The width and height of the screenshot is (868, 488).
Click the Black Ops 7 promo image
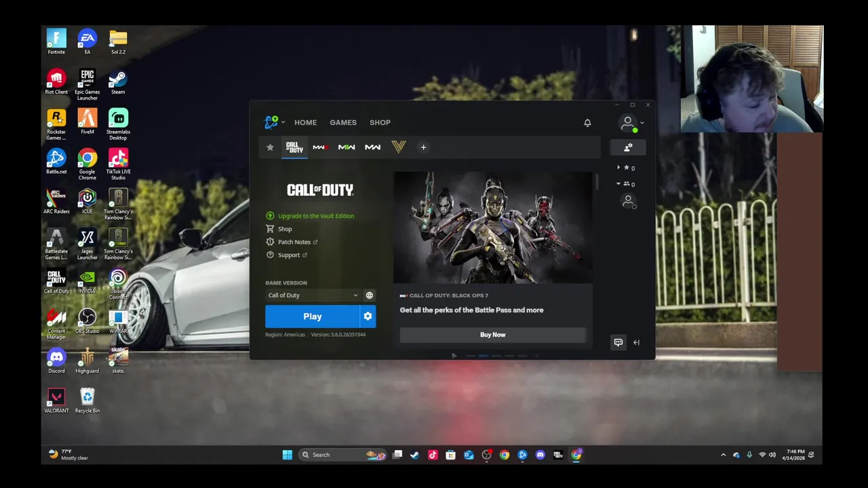493,228
